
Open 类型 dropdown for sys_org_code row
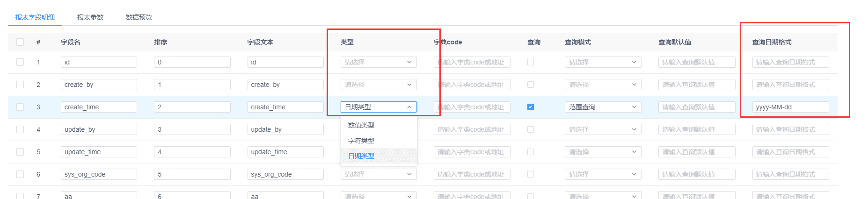click(379, 174)
